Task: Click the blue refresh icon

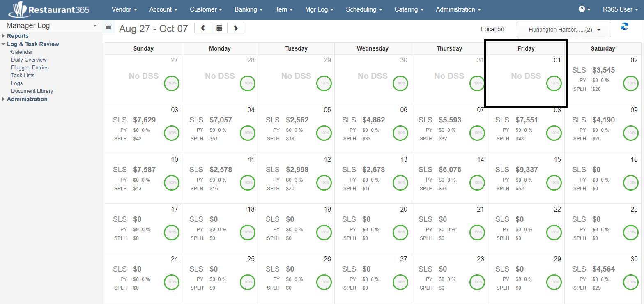Action: coord(625,27)
